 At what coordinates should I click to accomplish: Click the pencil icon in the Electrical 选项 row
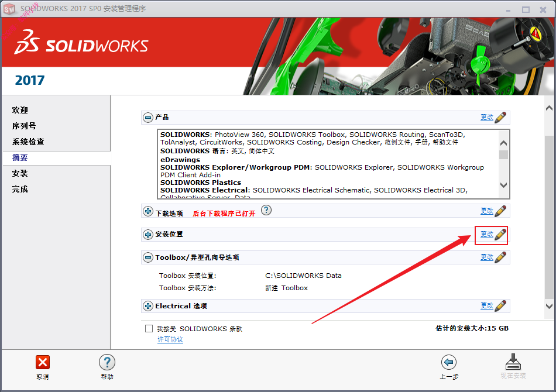click(x=500, y=305)
